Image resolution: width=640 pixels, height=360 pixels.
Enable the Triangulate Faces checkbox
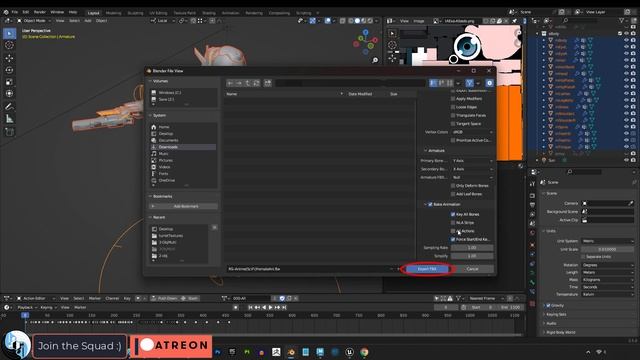tap(453, 116)
